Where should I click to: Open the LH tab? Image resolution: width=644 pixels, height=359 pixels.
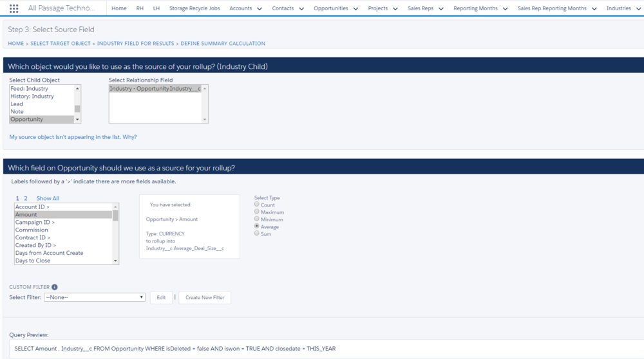click(156, 8)
